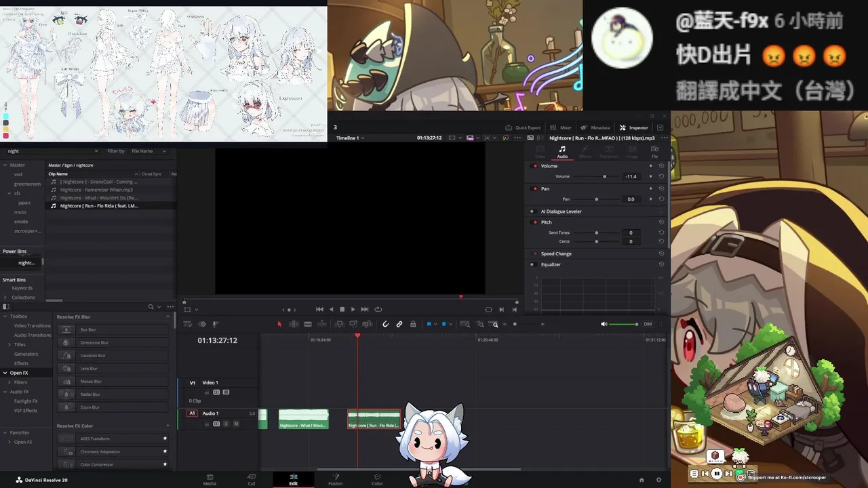Open the Quick Export button

[x=523, y=127]
